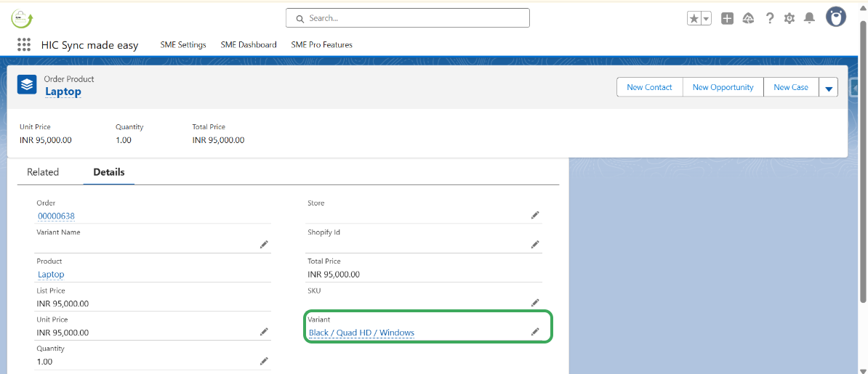Image resolution: width=868 pixels, height=374 pixels.
Task: Open the SME Dashboard tab
Action: (249, 45)
